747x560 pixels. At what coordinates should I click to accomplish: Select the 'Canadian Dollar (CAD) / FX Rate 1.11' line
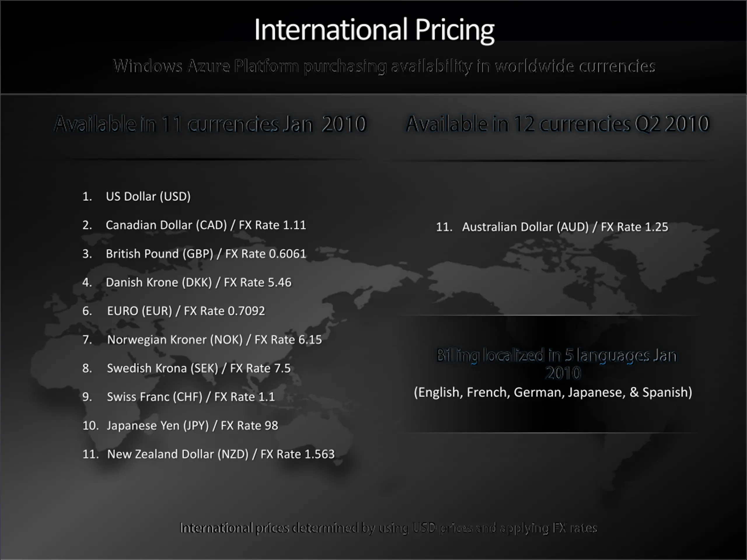point(194,225)
